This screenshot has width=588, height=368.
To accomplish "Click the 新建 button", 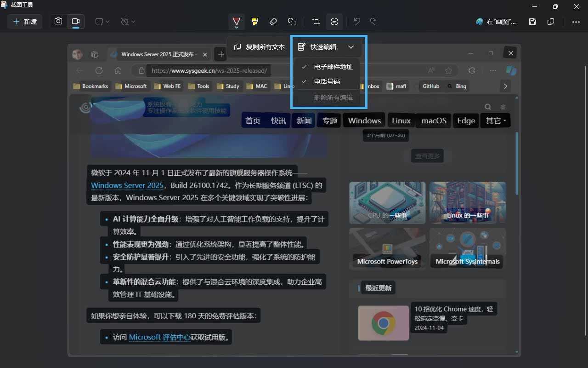I will 25,21.
